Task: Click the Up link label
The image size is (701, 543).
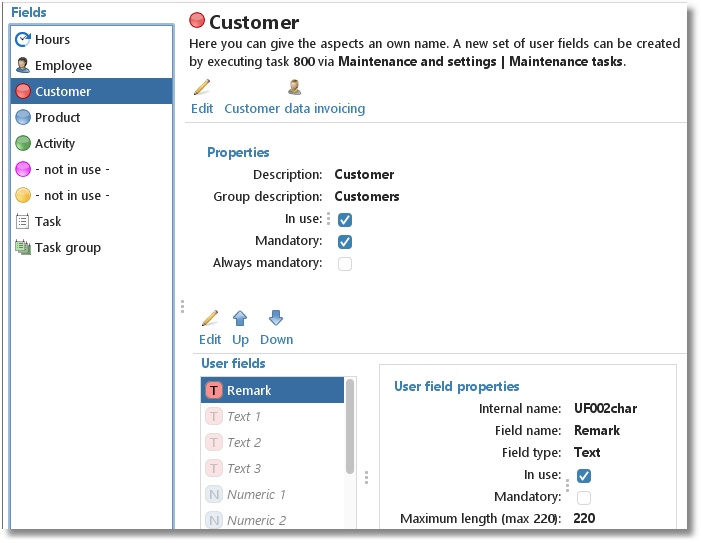Action: (241, 340)
